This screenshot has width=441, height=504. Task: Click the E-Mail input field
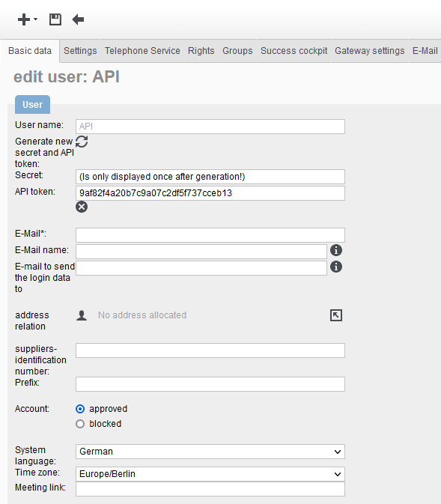pos(210,235)
